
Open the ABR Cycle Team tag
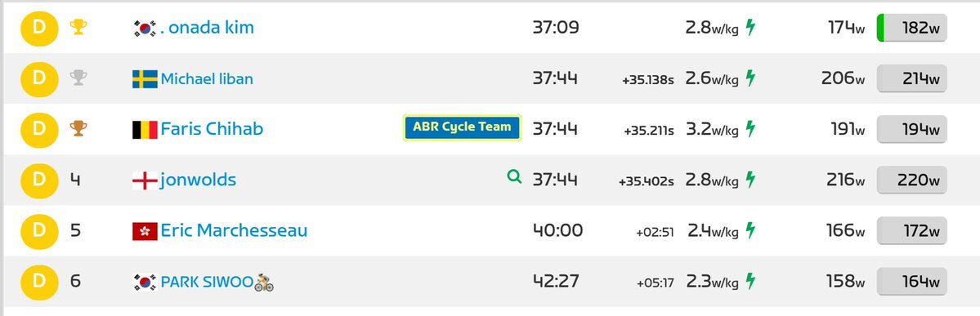pos(462,127)
